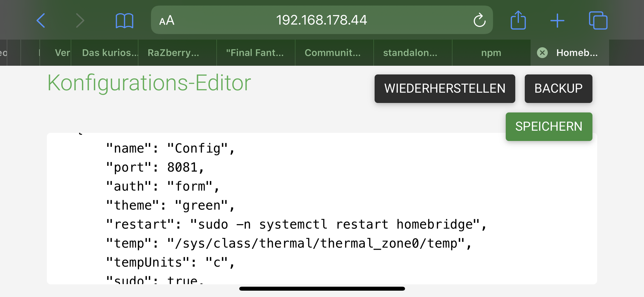Image resolution: width=644 pixels, height=297 pixels.
Task: Tap the 192.168.178.44 address field
Action: coord(321,20)
